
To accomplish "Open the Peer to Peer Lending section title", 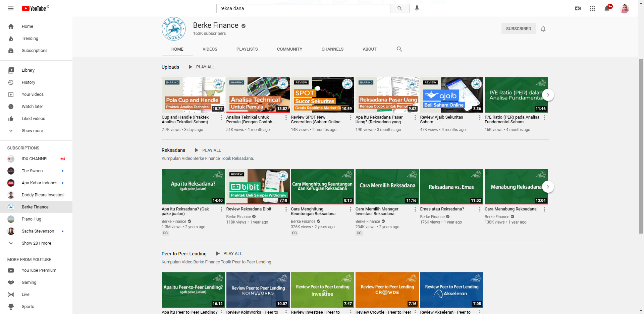I will click(x=184, y=254).
